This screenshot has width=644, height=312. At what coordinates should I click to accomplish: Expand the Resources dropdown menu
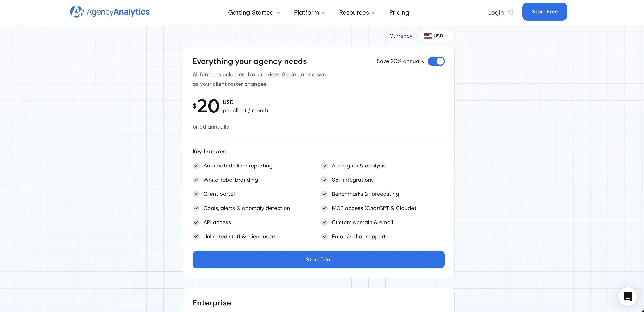point(357,12)
